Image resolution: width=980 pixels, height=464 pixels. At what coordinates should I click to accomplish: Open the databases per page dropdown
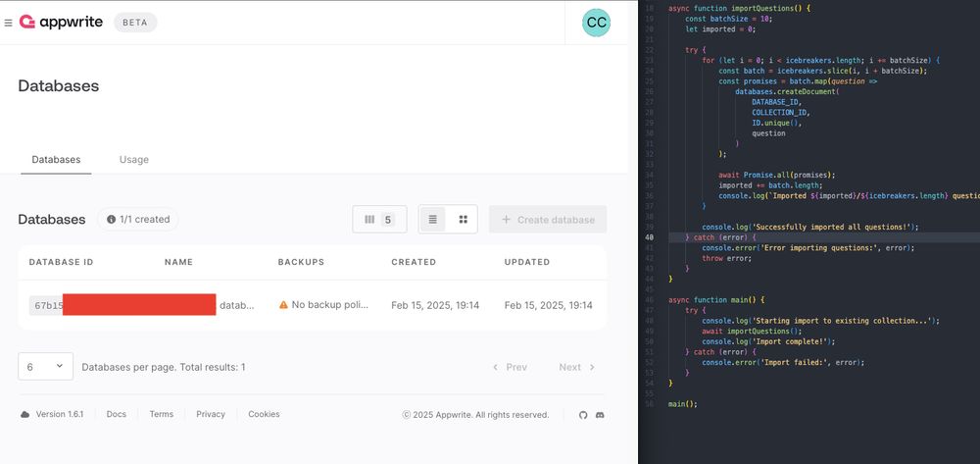coord(46,367)
